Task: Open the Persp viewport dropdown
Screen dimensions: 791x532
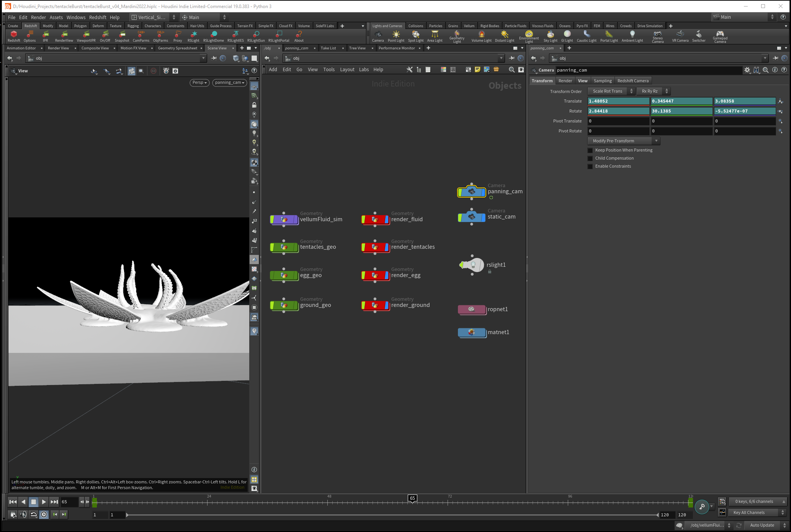Action: coord(199,83)
